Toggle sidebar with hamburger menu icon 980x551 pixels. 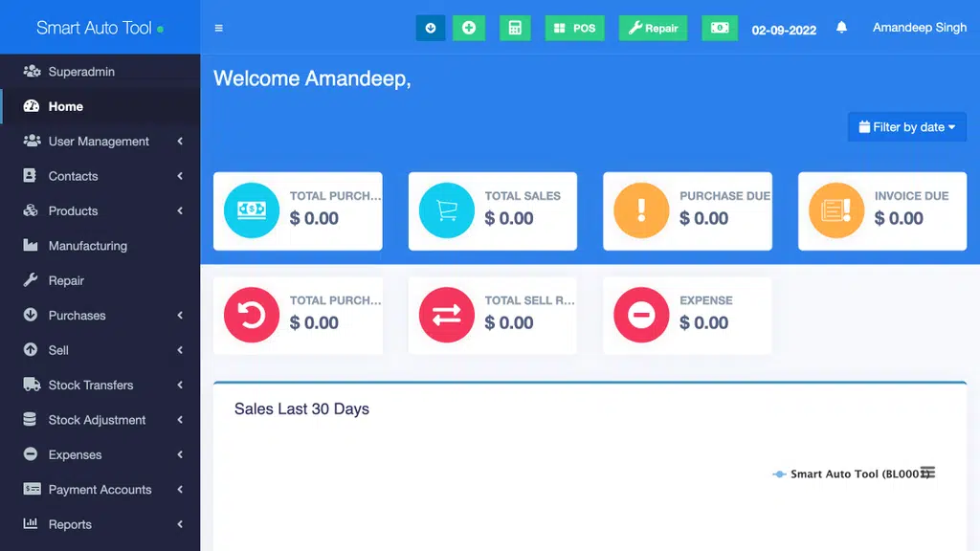(x=219, y=28)
